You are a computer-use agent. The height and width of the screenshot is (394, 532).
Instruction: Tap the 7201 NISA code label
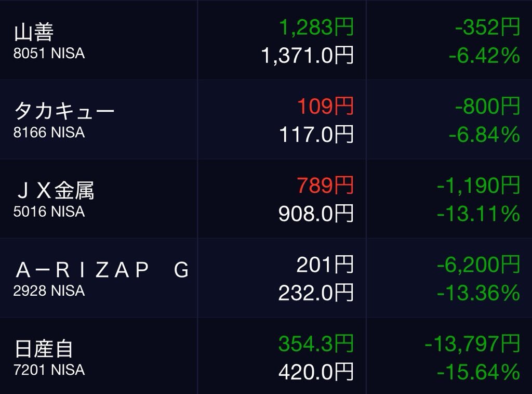point(49,370)
